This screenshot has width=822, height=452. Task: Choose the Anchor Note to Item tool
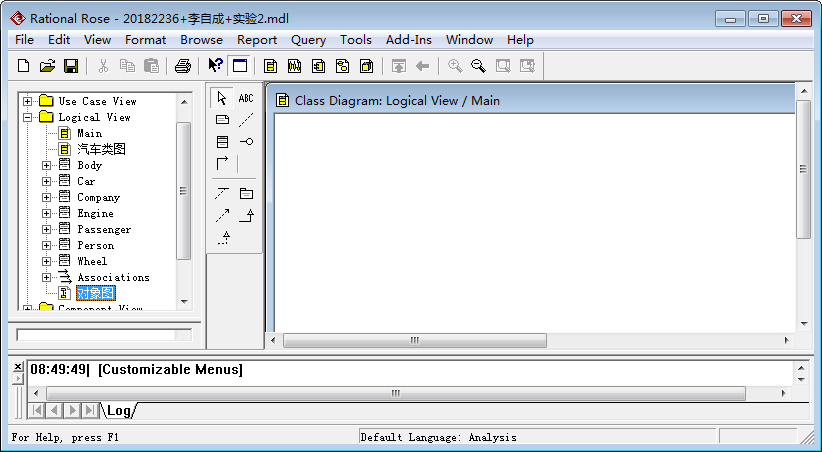[x=246, y=120]
